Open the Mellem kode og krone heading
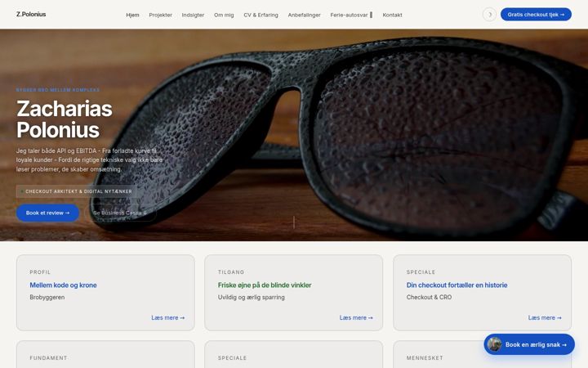588x368 pixels. click(x=63, y=285)
